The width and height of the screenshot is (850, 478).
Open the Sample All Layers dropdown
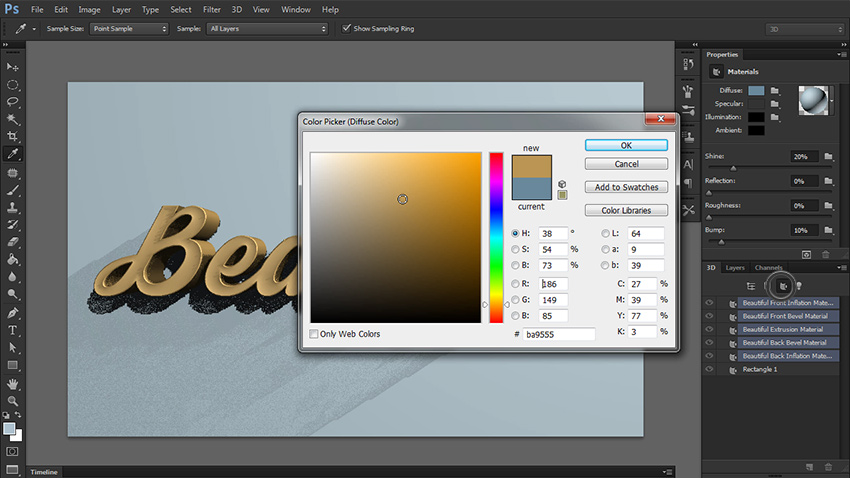pyautogui.click(x=266, y=29)
